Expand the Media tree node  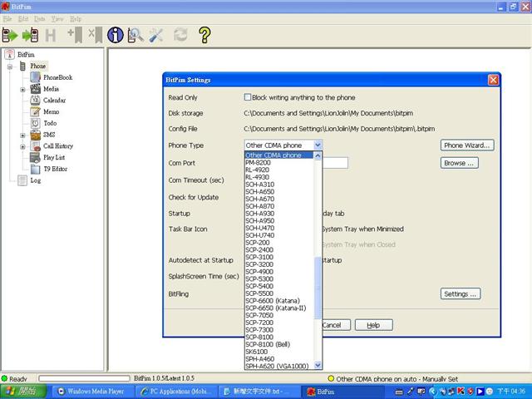pos(23,89)
